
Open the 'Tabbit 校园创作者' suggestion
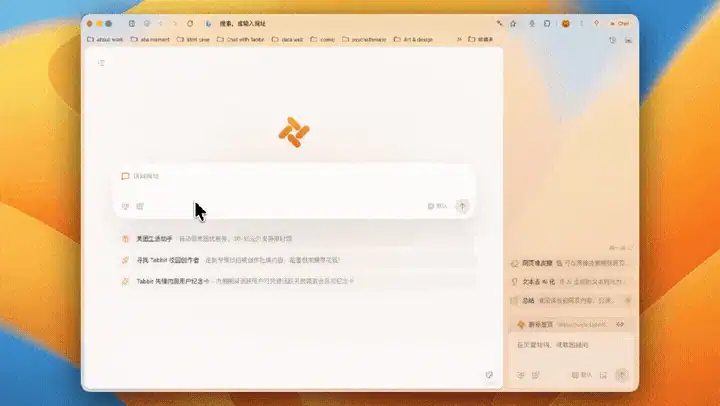click(294, 260)
